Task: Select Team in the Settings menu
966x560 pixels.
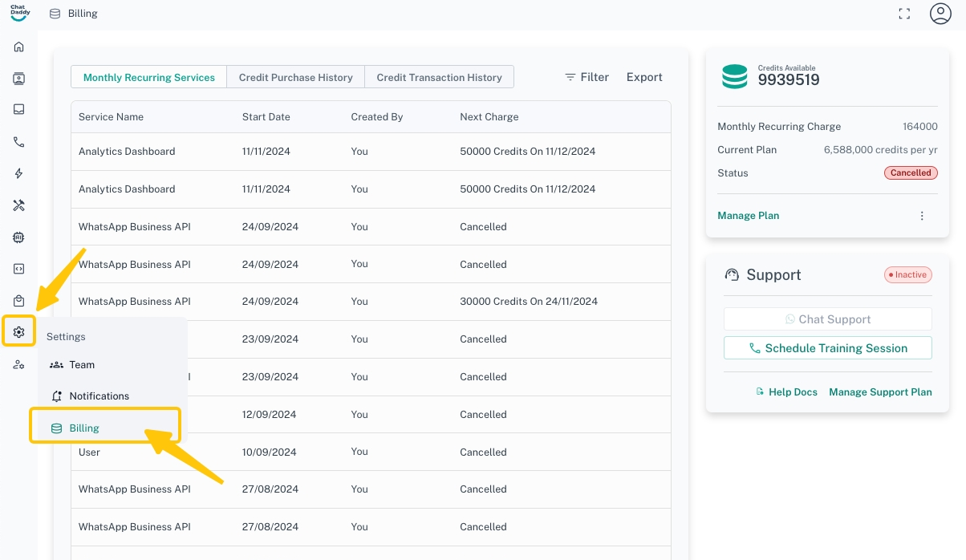Action: (x=81, y=364)
